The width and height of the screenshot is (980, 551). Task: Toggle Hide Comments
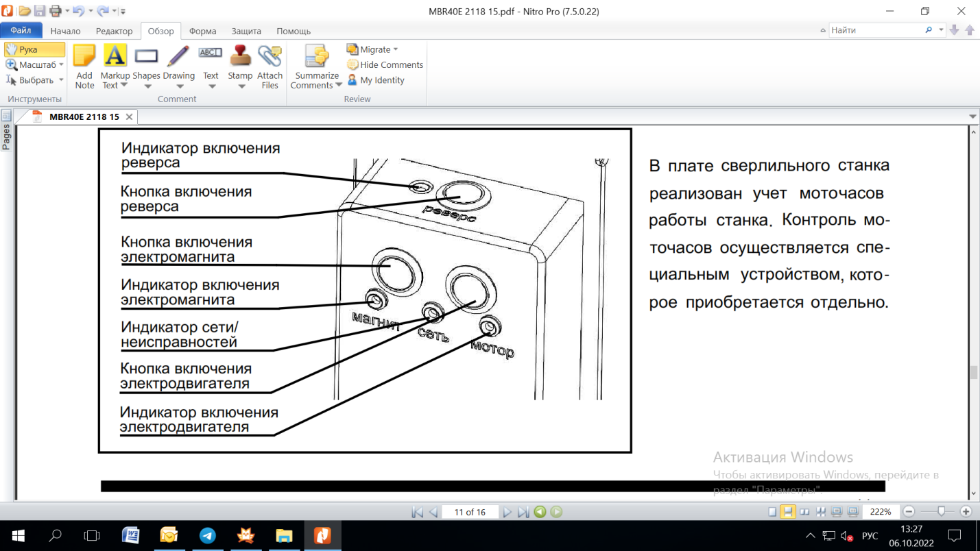pos(385,64)
